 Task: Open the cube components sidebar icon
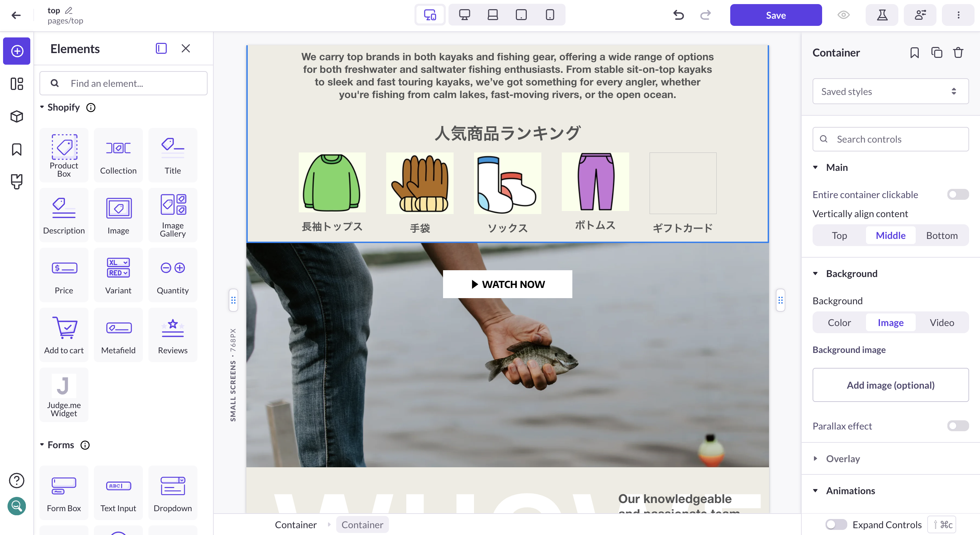[x=17, y=116]
